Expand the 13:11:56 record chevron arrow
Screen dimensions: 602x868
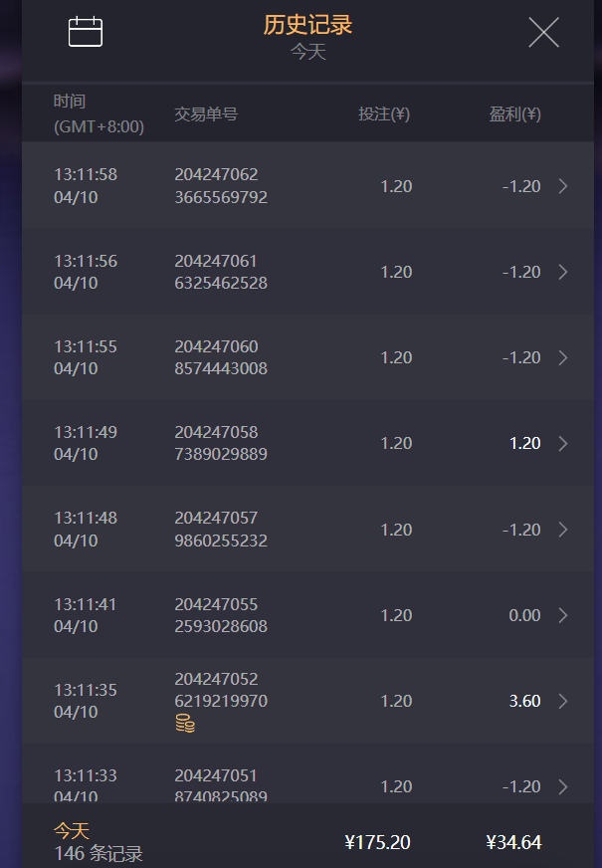coord(563,272)
